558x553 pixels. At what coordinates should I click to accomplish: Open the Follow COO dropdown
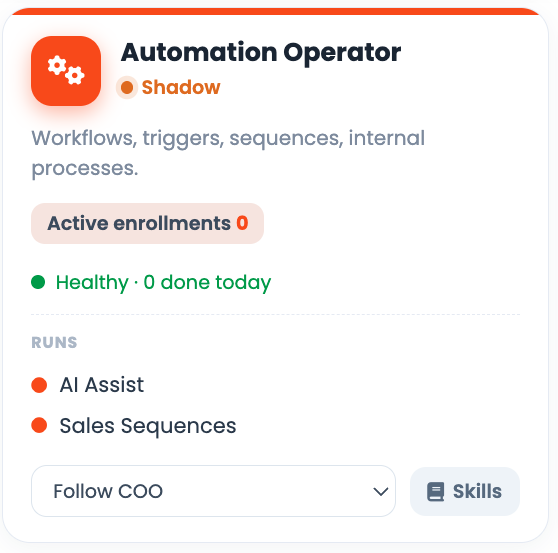point(214,491)
